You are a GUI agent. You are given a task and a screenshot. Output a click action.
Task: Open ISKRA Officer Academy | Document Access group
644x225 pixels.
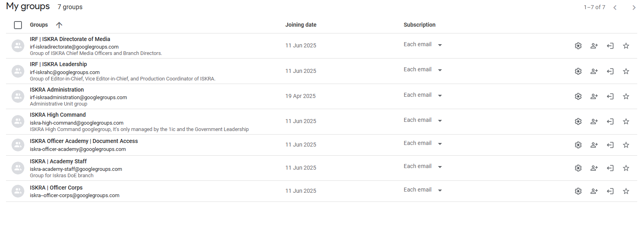pyautogui.click(x=84, y=141)
